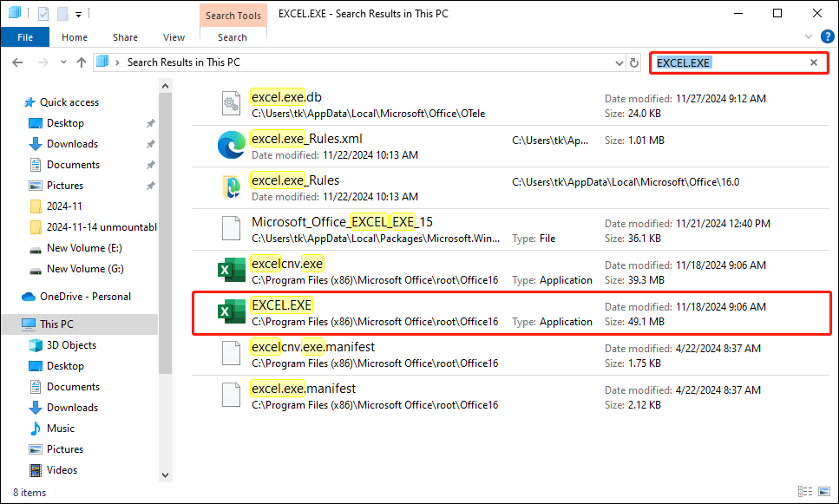839x504 pixels.
Task: Open the 2024-11 folder
Action: (64, 206)
